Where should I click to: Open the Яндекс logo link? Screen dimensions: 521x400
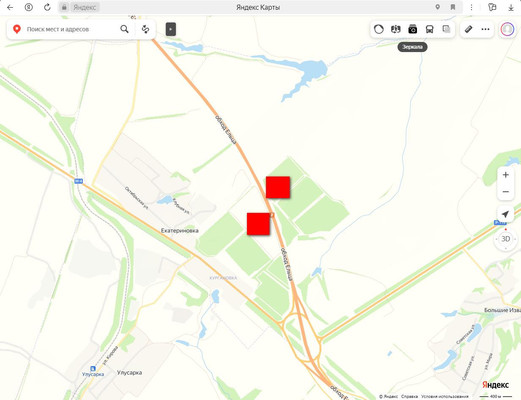point(495,385)
